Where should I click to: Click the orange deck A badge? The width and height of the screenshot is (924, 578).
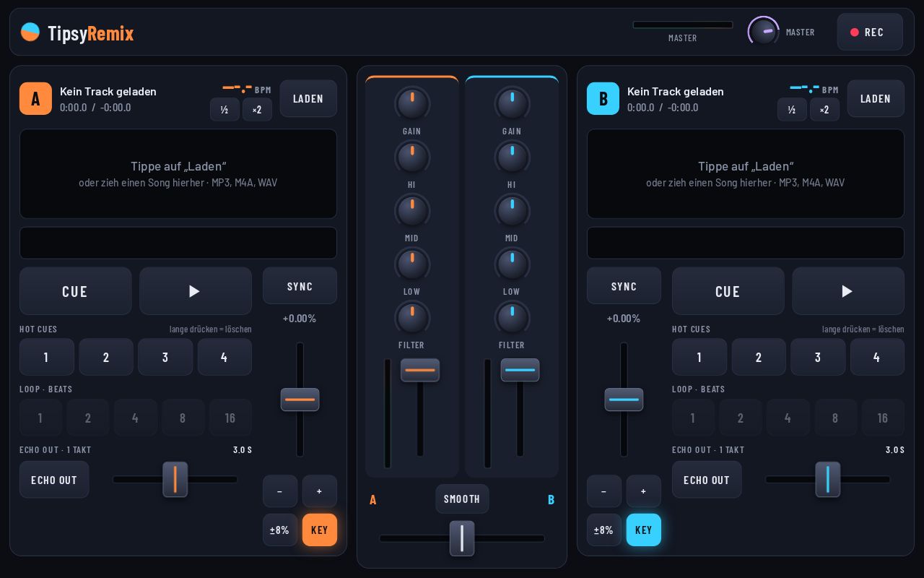[x=35, y=98]
